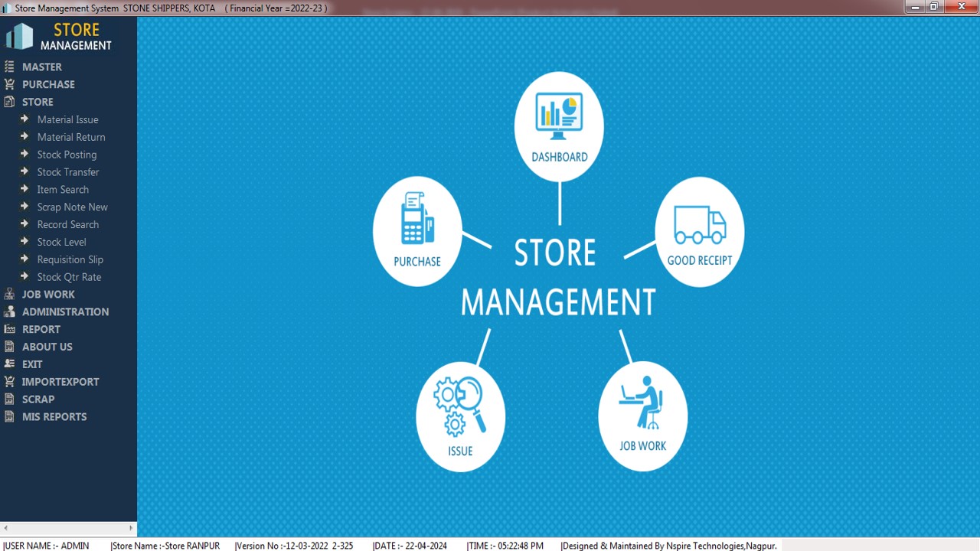Open the REPORT menu
This screenshot has height=551, width=980.
41,329
